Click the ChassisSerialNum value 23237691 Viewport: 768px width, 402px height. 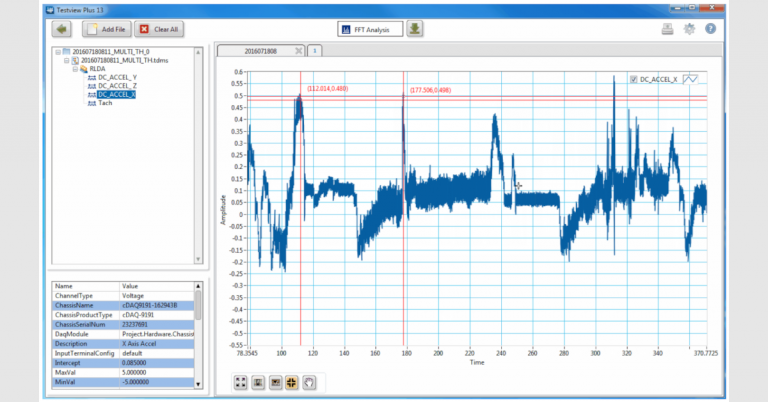point(135,325)
